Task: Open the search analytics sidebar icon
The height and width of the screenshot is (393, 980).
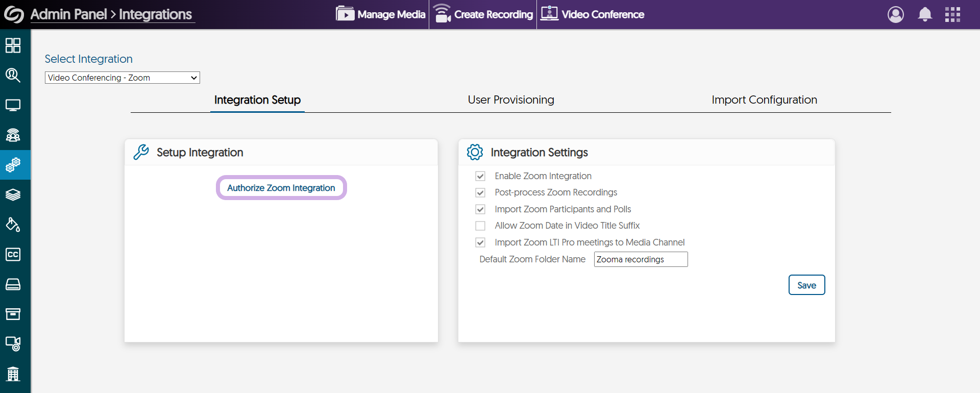Action: click(x=13, y=75)
